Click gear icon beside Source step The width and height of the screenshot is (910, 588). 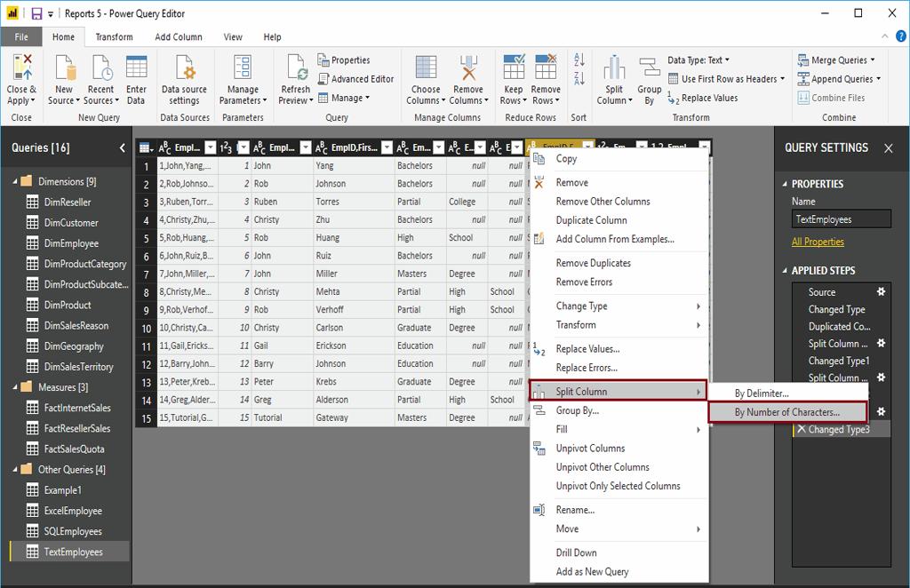pyautogui.click(x=881, y=291)
